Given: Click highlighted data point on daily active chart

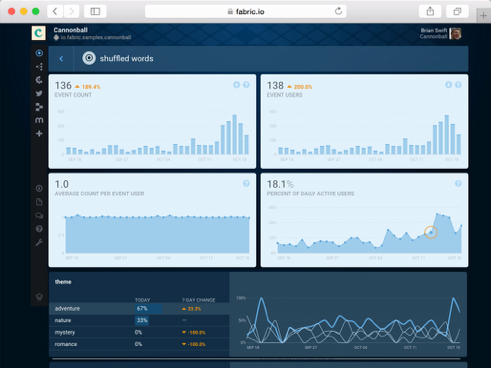Looking at the screenshot, I should (x=431, y=232).
